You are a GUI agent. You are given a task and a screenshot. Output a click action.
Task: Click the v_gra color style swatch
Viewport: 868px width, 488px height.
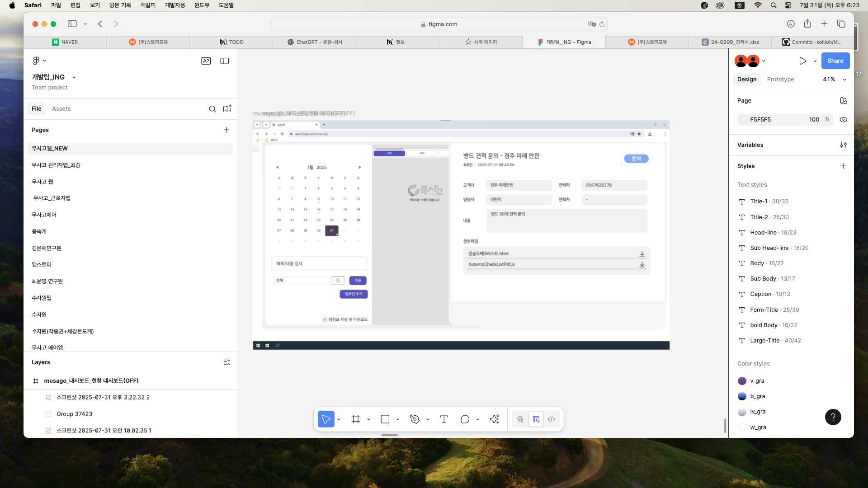tap(742, 381)
